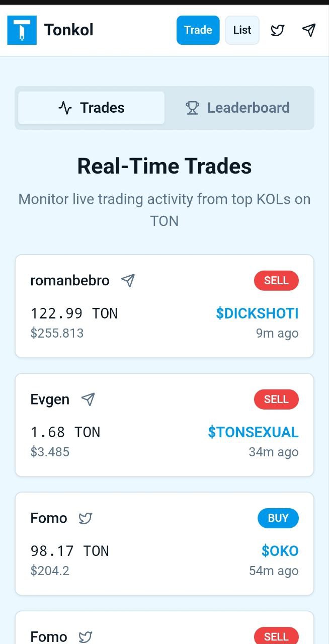
Task: Open romanbebro's Telegram via paper plane icon
Action: point(127,280)
